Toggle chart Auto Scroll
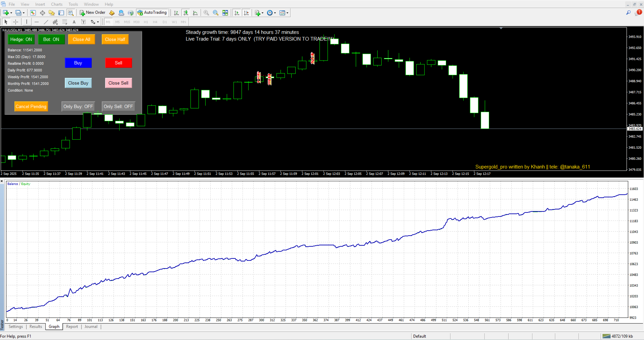This screenshot has width=644, height=340. 237,13
